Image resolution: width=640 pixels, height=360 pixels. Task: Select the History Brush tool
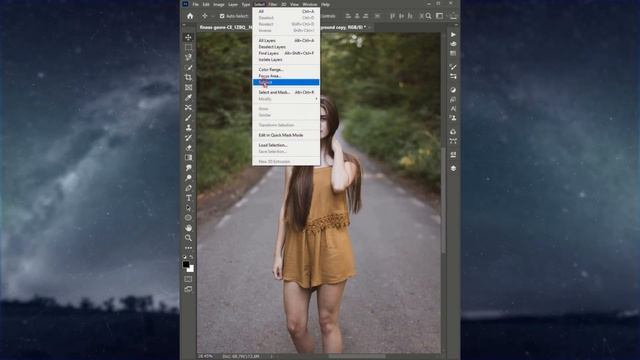(x=188, y=138)
